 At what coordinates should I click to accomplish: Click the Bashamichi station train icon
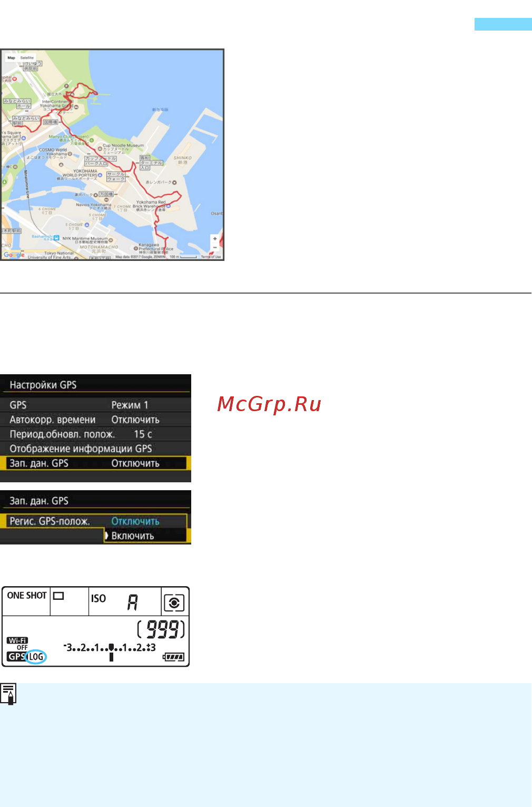(x=57, y=238)
